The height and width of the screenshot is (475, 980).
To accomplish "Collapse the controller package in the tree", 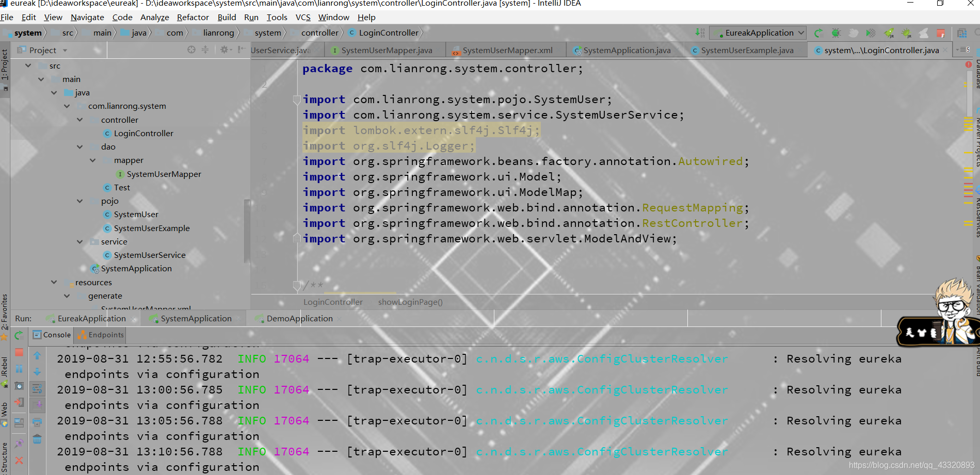I will tap(80, 120).
